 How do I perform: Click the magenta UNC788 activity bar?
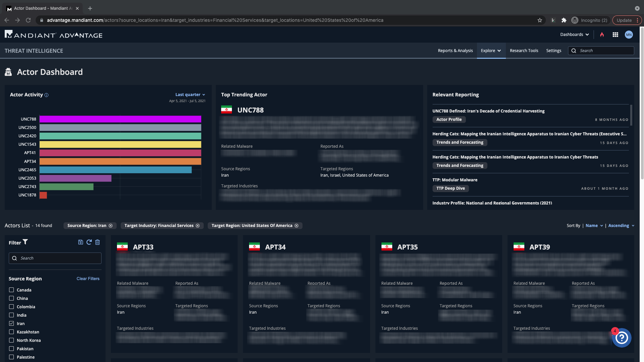[120, 119]
